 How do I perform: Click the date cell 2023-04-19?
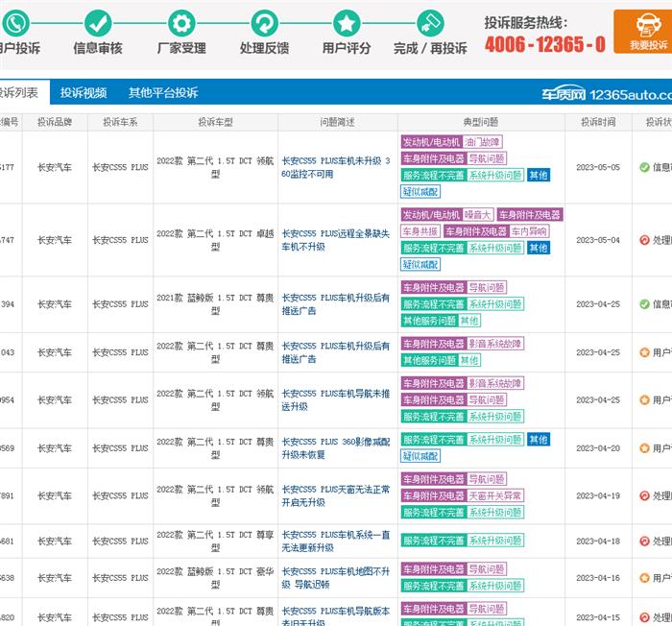[x=598, y=495]
